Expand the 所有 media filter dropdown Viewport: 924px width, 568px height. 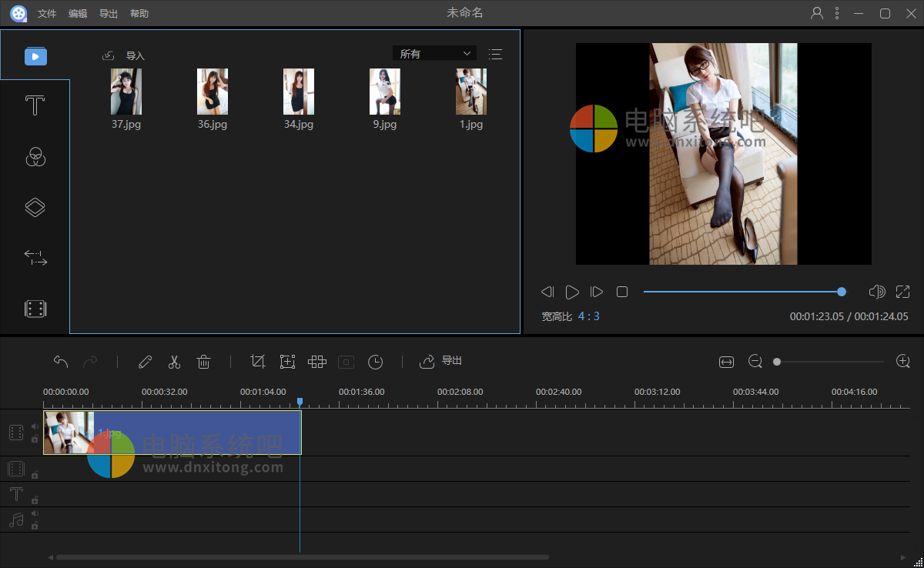coord(434,54)
